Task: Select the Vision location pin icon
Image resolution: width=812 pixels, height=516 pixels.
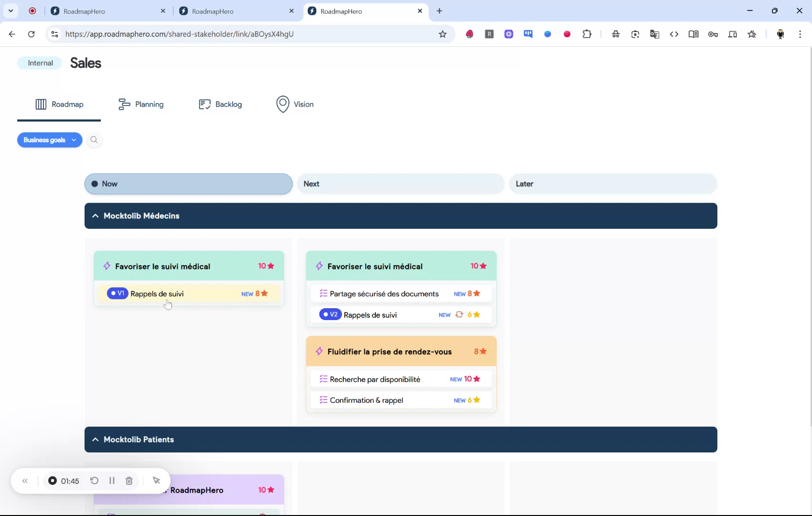Action: [x=283, y=104]
